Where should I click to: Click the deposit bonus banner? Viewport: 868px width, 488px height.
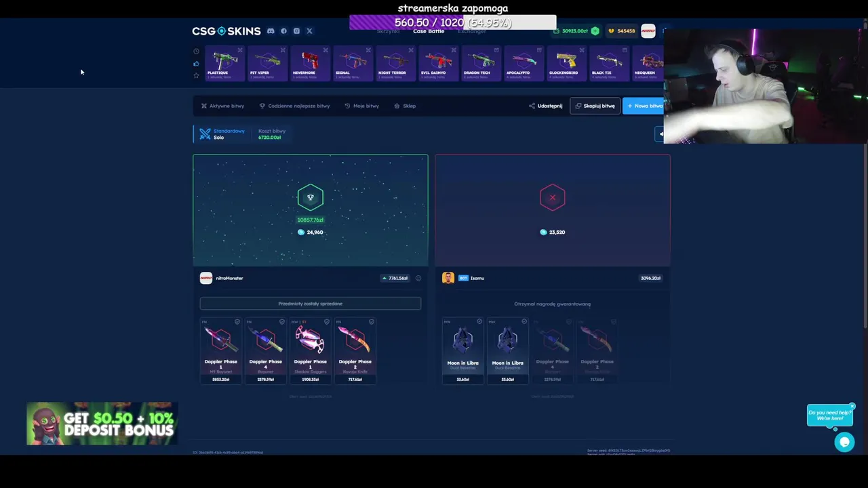coord(102,424)
